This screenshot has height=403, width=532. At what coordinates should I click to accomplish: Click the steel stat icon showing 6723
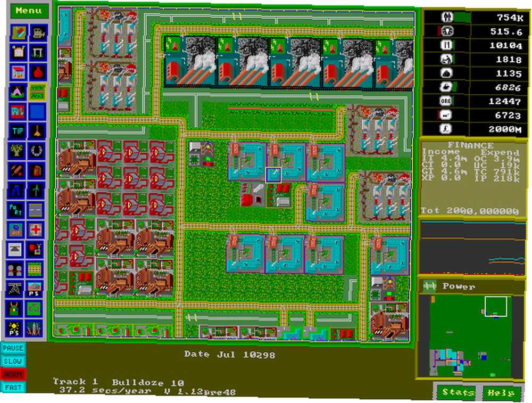point(446,115)
